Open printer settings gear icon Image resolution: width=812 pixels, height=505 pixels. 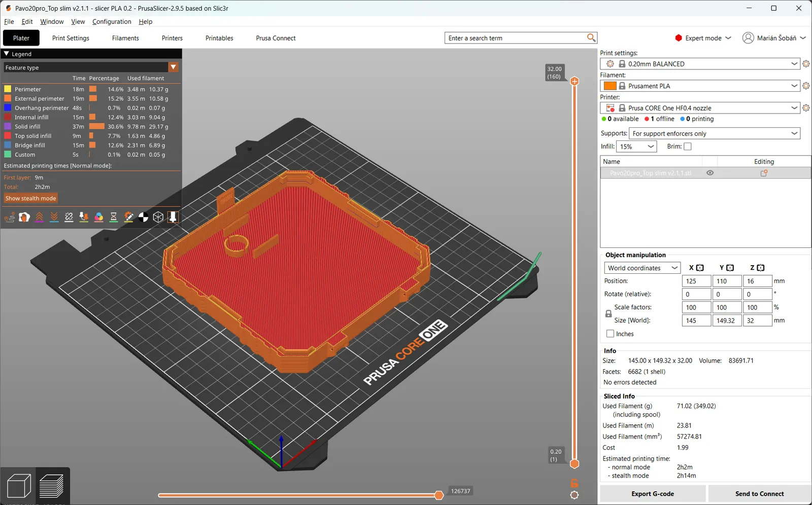click(x=806, y=108)
